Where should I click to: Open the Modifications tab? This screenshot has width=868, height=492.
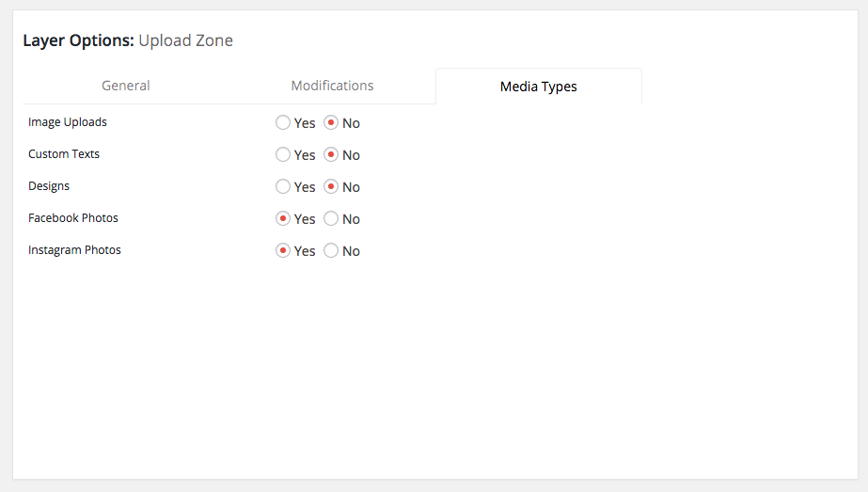click(332, 86)
